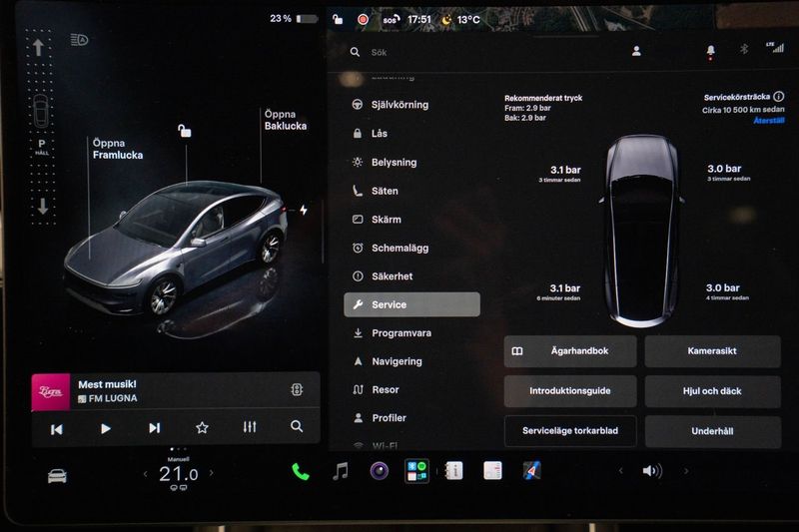This screenshot has height=532, width=799.
Task: Open the Profiler menu item
Action: tap(381, 417)
